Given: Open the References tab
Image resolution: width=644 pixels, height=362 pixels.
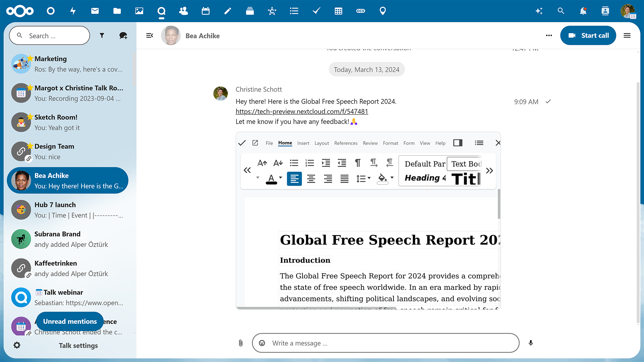Looking at the screenshot, I should [346, 143].
